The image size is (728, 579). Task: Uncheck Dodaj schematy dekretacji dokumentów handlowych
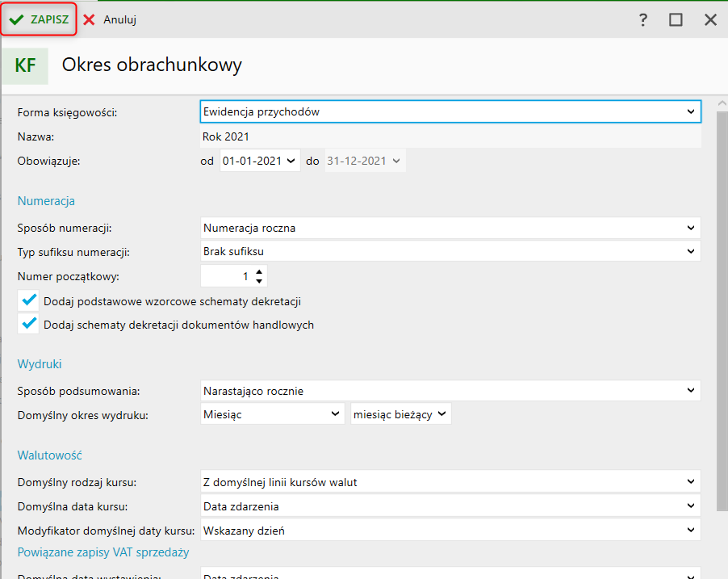[x=29, y=324]
